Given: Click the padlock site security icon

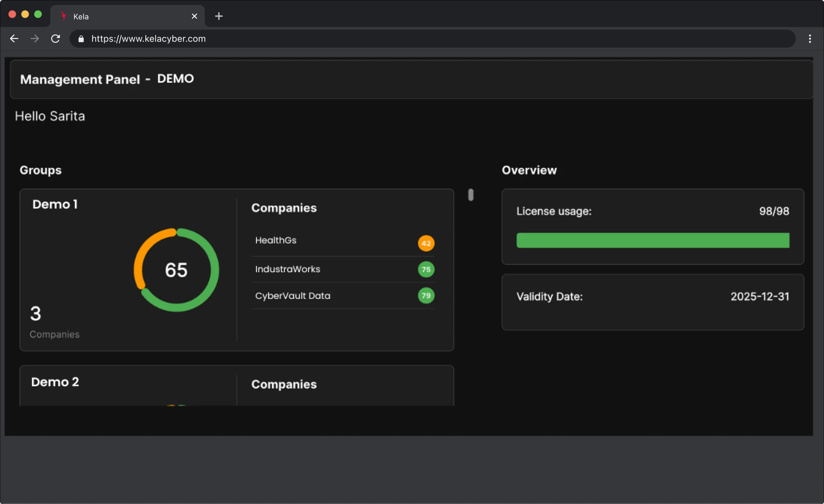Looking at the screenshot, I should click(x=81, y=39).
